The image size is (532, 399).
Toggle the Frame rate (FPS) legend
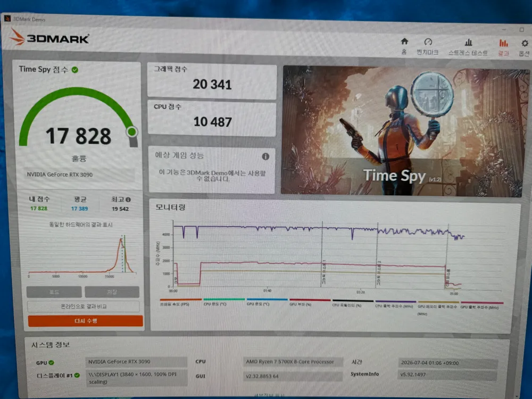click(x=180, y=302)
